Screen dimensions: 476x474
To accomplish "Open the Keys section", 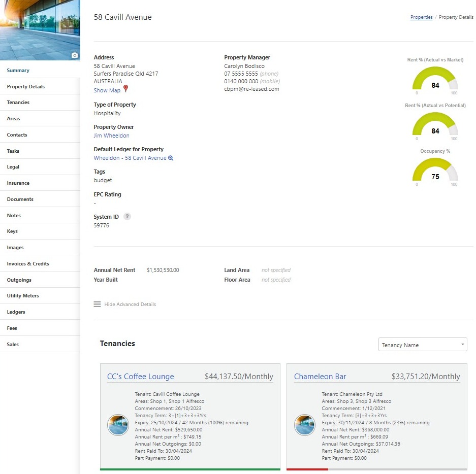I will 40,231.
